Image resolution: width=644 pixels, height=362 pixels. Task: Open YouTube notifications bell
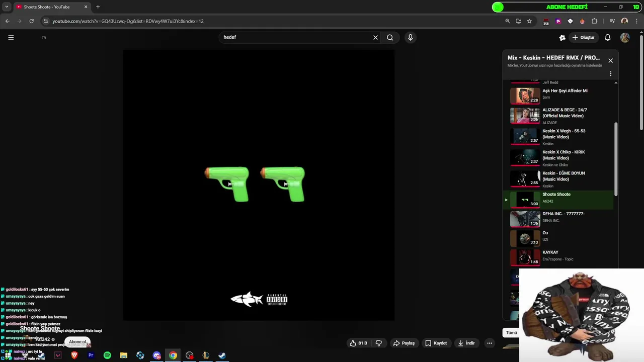(x=607, y=38)
